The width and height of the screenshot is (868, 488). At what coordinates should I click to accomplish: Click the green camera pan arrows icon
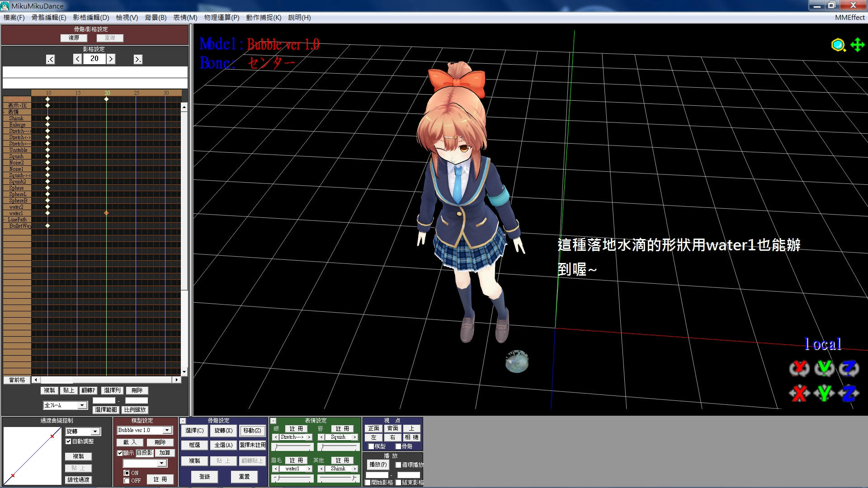click(858, 45)
